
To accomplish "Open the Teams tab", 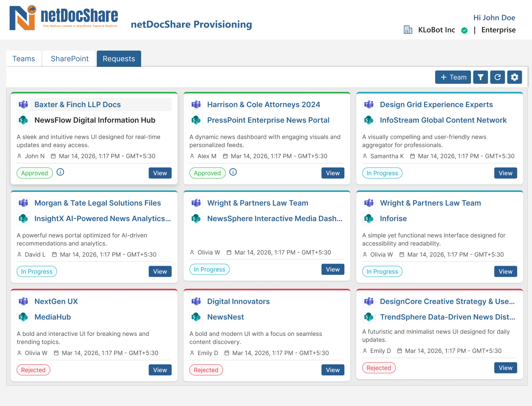I will click(24, 58).
